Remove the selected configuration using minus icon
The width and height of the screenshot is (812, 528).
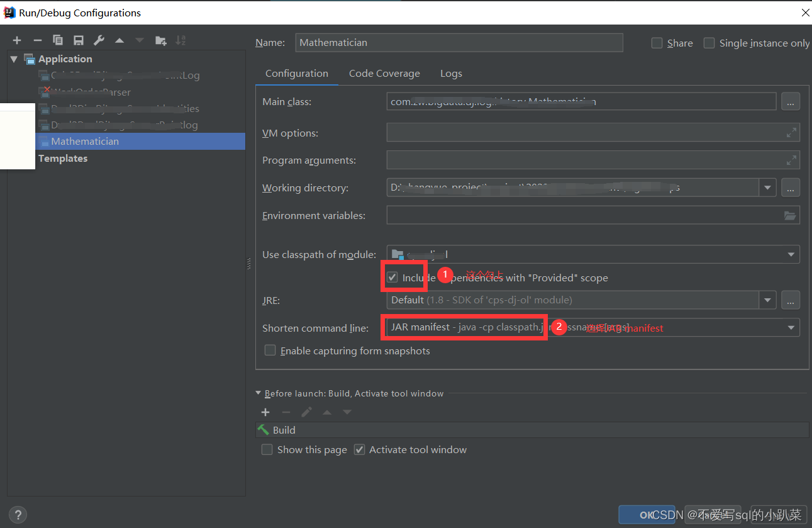pos(37,40)
